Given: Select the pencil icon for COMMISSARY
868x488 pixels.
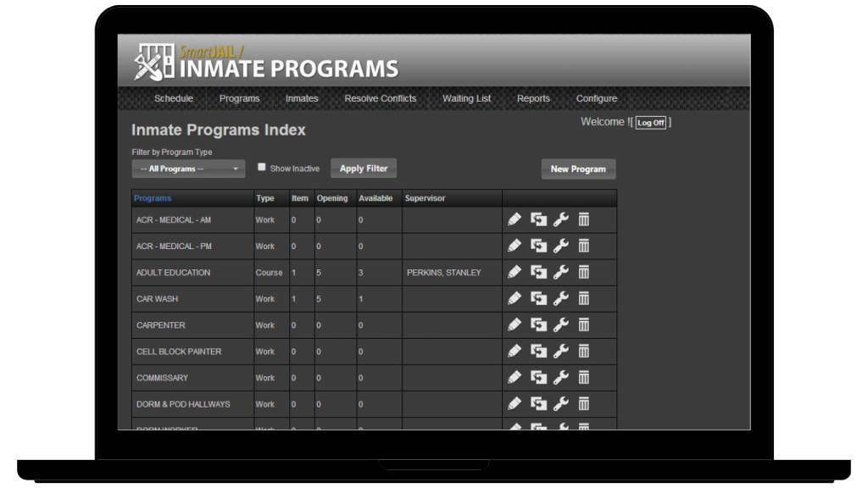Looking at the screenshot, I should pos(514,377).
